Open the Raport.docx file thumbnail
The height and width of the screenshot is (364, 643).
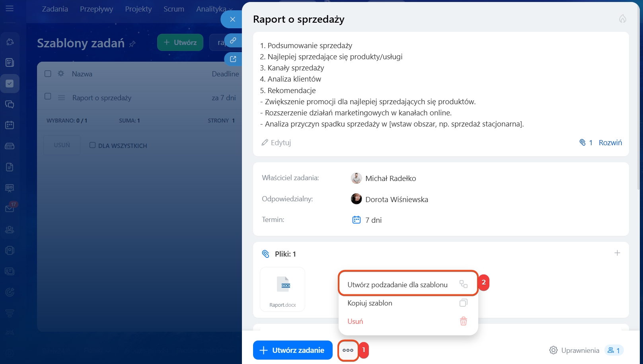tap(283, 289)
